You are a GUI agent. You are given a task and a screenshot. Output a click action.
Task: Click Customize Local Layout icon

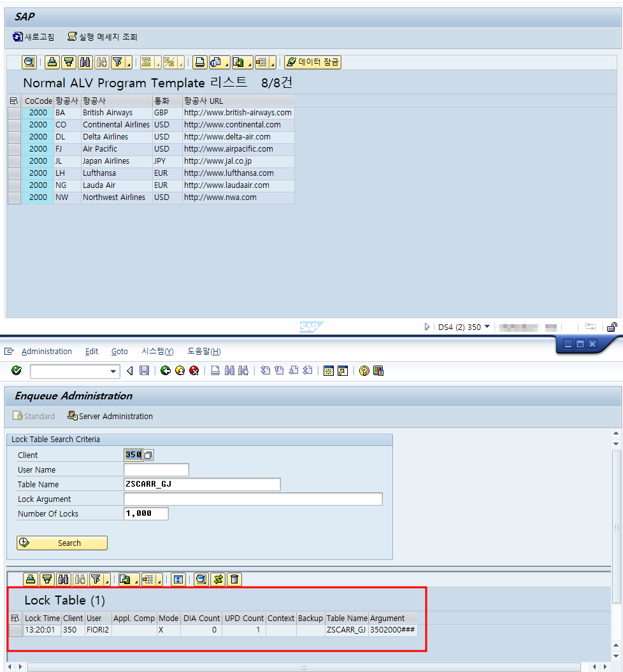click(x=378, y=371)
